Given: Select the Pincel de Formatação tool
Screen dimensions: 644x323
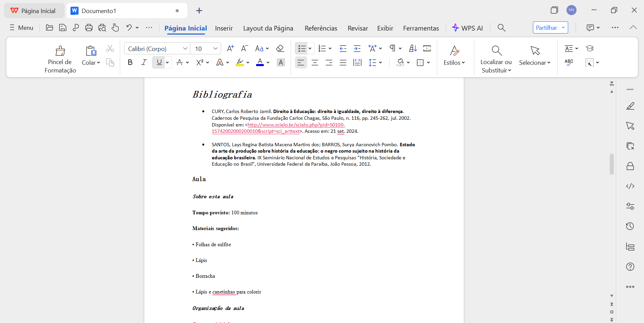Looking at the screenshot, I should coord(60,58).
